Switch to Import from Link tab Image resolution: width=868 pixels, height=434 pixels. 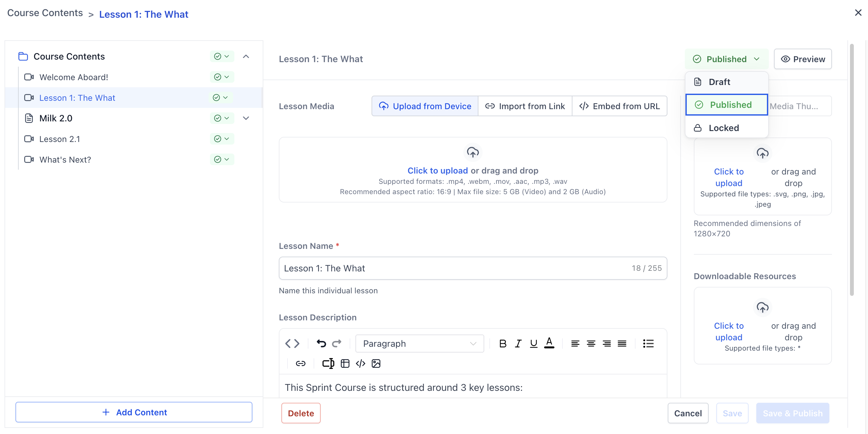pos(525,106)
